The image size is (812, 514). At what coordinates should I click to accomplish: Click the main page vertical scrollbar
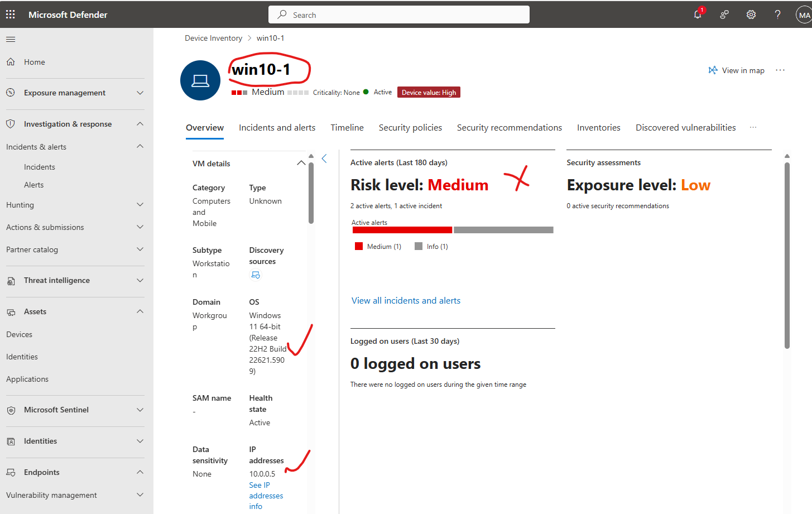coord(787,255)
